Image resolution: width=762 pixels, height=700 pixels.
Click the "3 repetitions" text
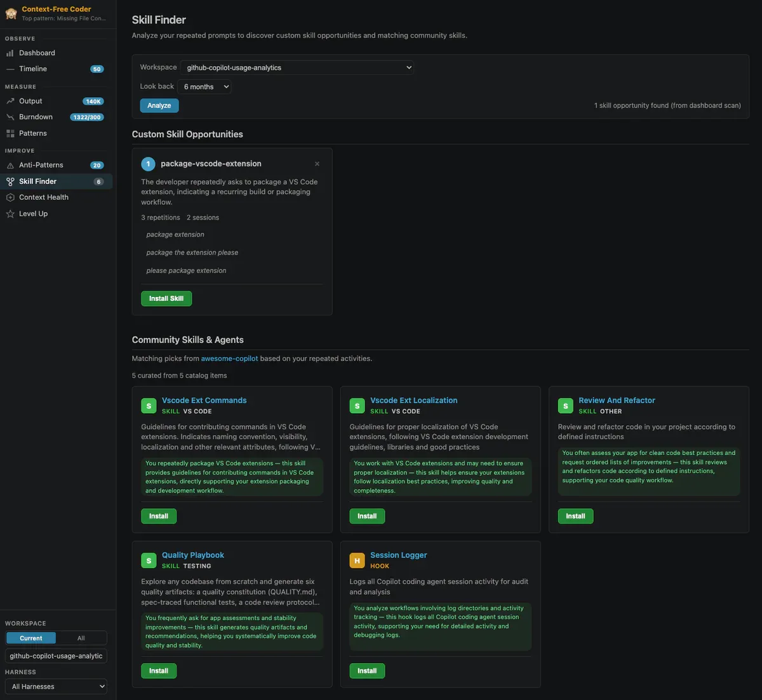161,218
